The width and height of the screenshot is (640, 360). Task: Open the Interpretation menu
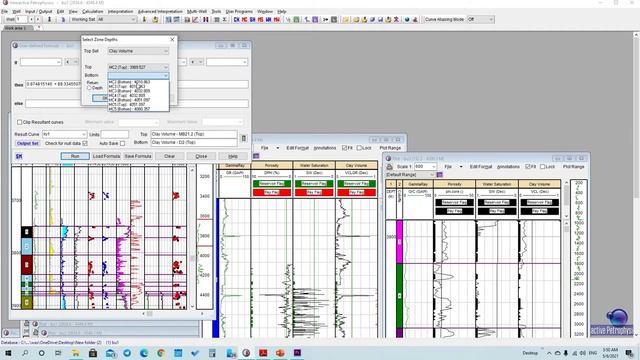point(120,11)
